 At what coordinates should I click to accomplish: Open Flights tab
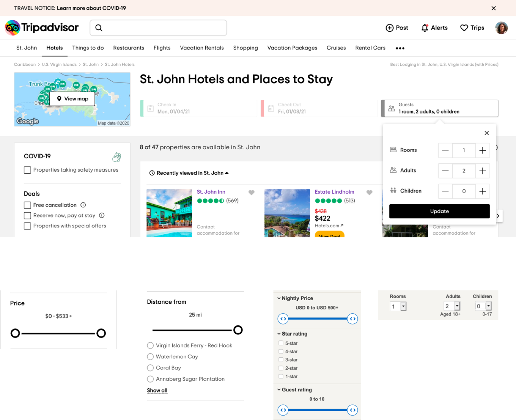tap(162, 48)
